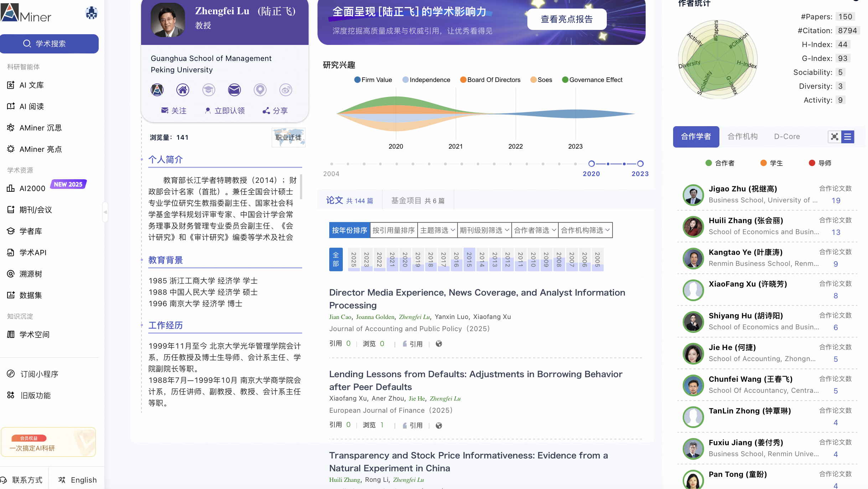Expand 期刊级别筛选 dropdown filter

pyautogui.click(x=484, y=230)
